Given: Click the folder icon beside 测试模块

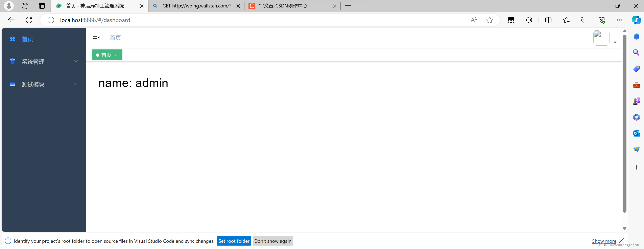Looking at the screenshot, I should click(13, 84).
